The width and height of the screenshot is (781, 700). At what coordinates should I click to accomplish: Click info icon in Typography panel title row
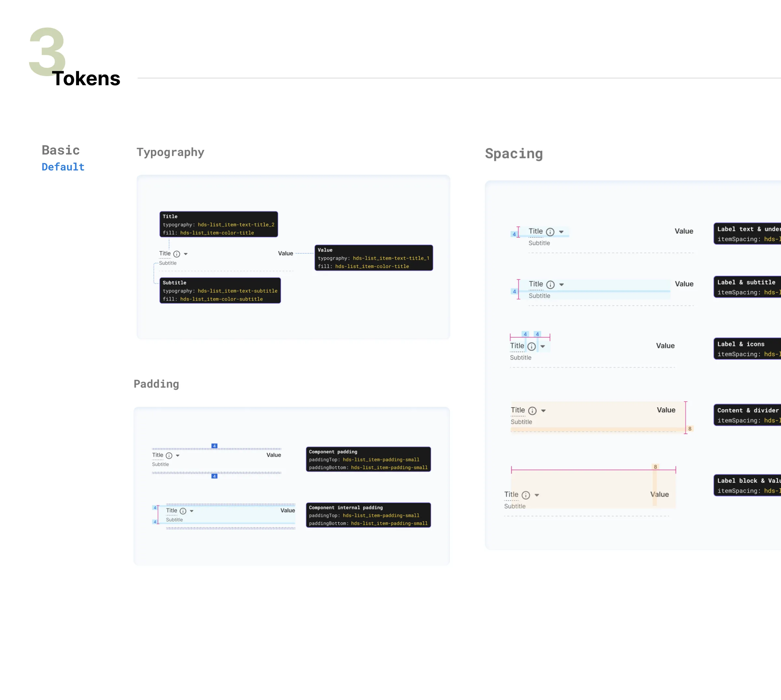coord(177,254)
